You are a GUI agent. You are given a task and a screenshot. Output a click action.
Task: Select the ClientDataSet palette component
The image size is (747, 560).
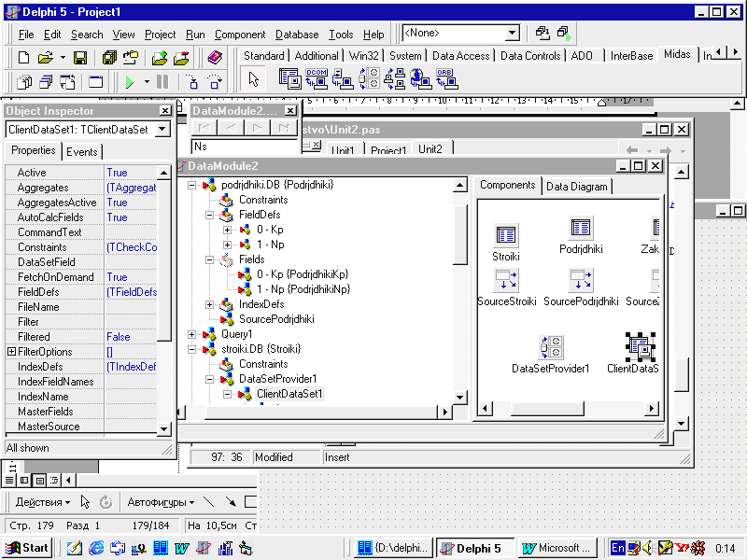point(289,79)
